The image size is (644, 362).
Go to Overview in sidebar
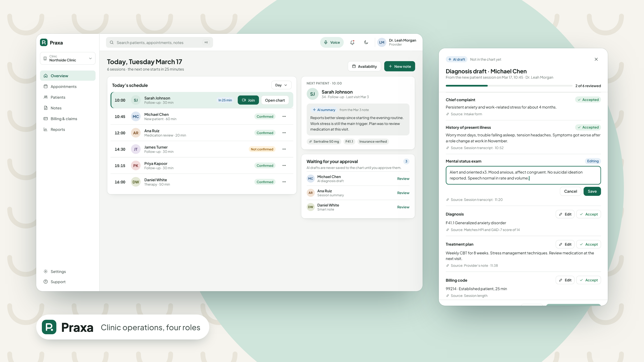68,76
